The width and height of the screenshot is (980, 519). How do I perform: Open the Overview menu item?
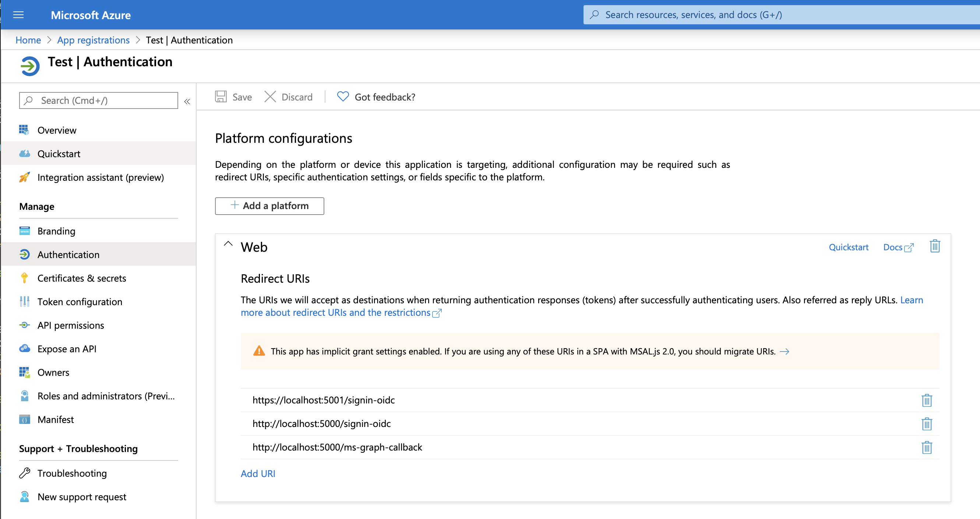[98, 130]
